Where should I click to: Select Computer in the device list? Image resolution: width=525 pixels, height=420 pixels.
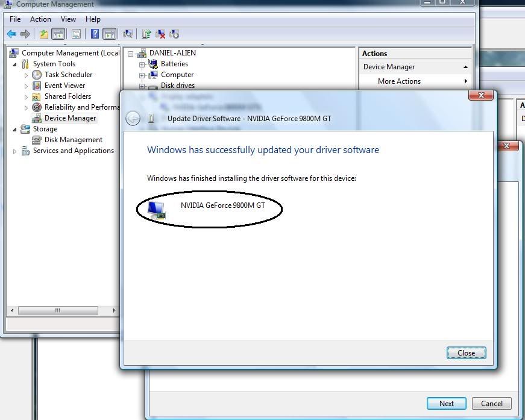177,75
